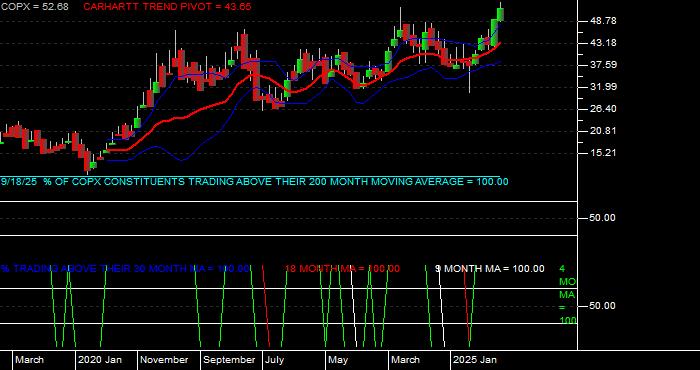Click the latest green candlestick at chart top right
700x370 pixels.
(x=500, y=13)
